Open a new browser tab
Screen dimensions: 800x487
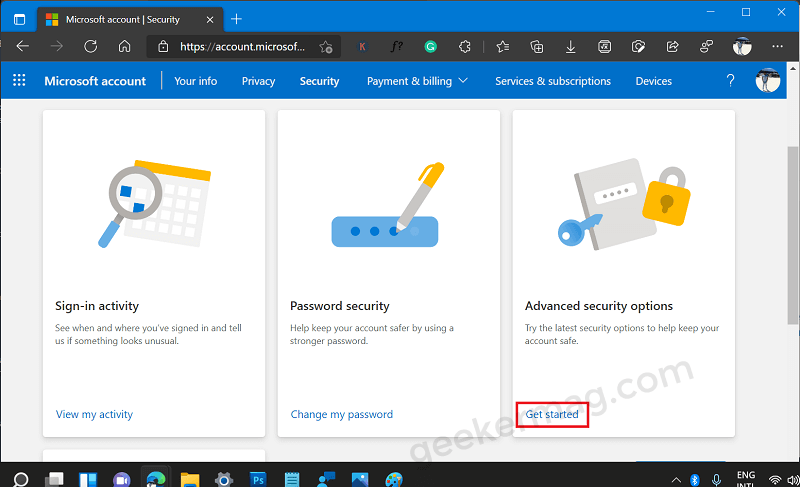(x=236, y=19)
